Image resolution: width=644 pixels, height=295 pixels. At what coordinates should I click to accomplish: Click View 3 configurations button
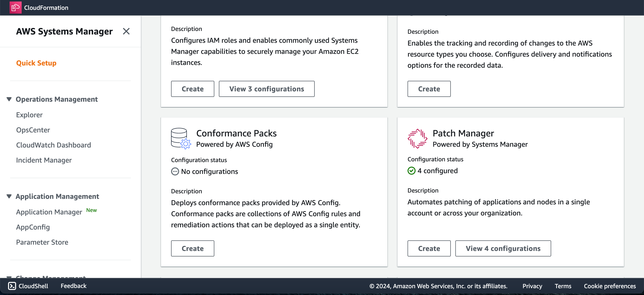pos(267,89)
